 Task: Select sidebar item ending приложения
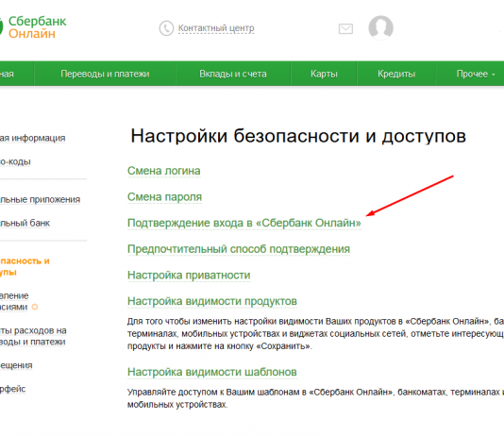(40, 199)
